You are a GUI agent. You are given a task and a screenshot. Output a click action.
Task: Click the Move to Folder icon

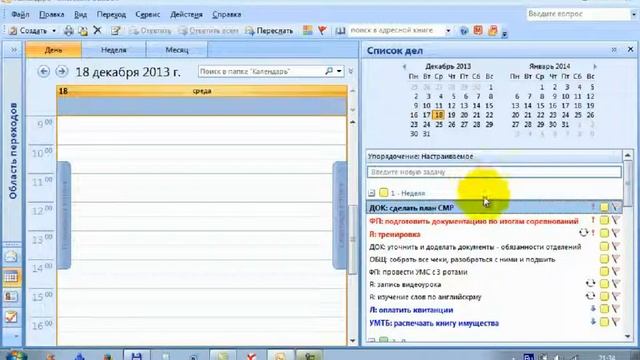[x=83, y=31]
